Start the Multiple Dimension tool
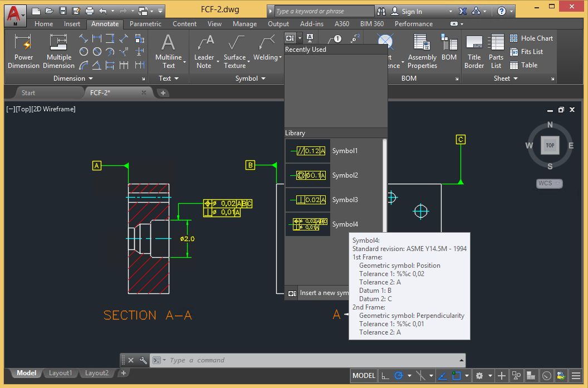This screenshot has width=588, height=388. click(x=58, y=52)
